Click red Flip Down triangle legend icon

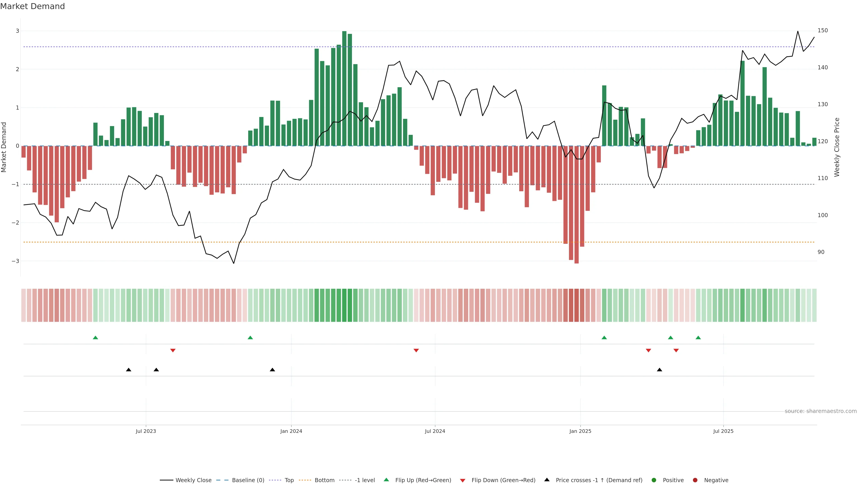click(x=463, y=481)
